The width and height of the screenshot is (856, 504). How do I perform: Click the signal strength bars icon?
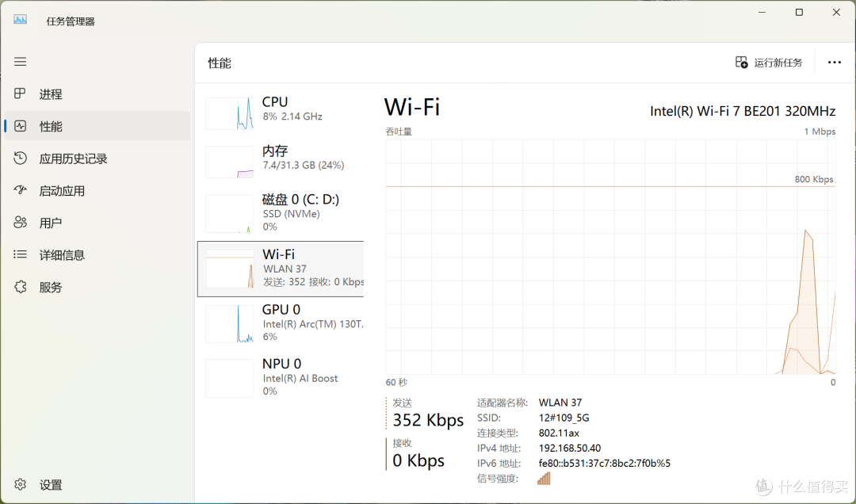click(x=544, y=479)
